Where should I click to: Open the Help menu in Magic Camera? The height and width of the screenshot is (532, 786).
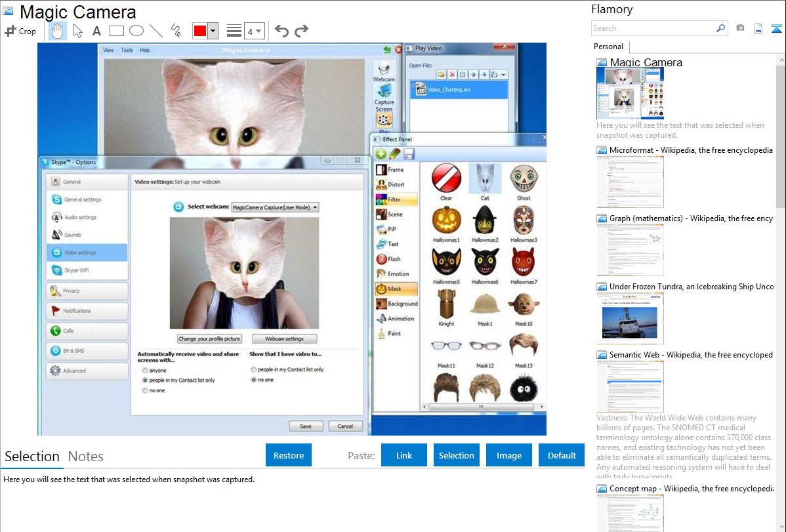tap(145, 50)
